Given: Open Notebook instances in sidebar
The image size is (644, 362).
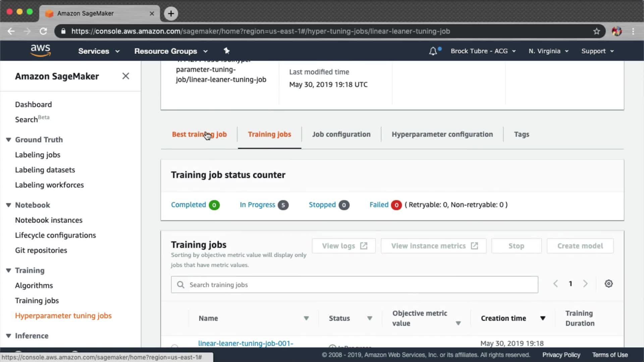Looking at the screenshot, I should tap(49, 220).
